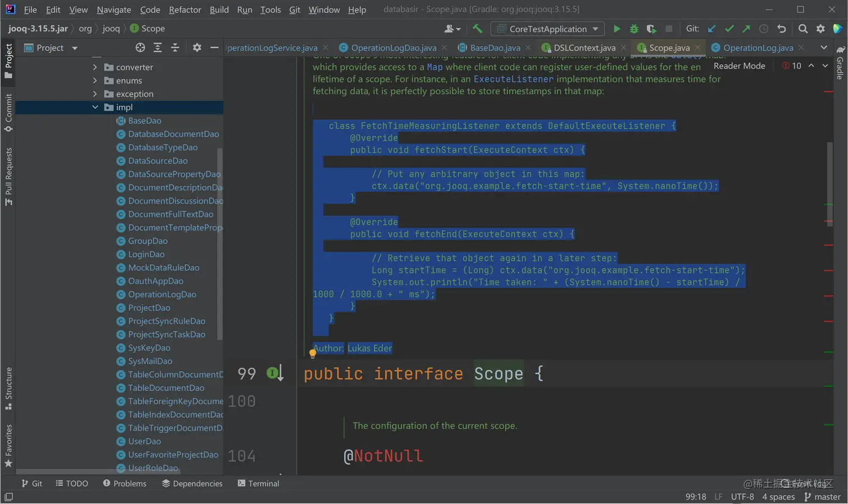Open the Refactor menu
The image size is (848, 504).
pos(185,10)
